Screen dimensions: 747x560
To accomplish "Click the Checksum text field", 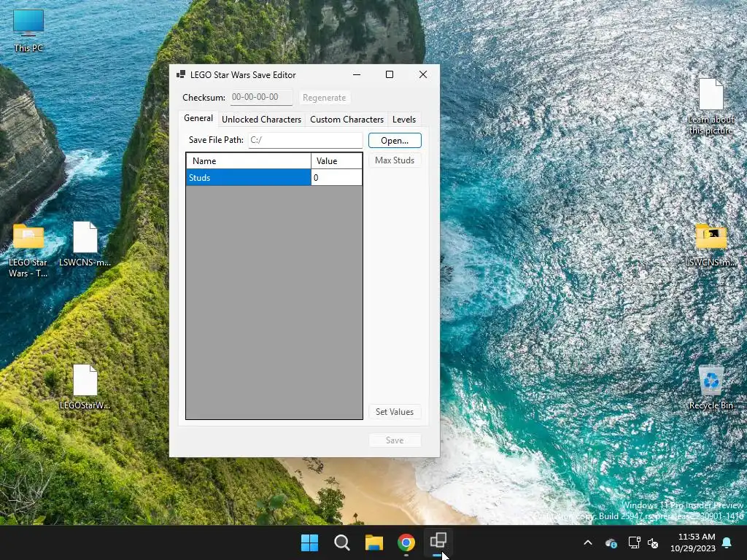I will pyautogui.click(x=261, y=97).
